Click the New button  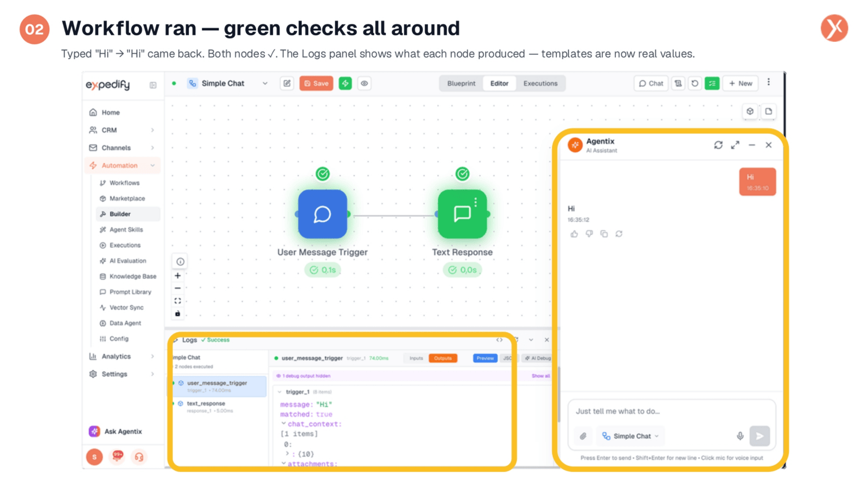pos(741,84)
